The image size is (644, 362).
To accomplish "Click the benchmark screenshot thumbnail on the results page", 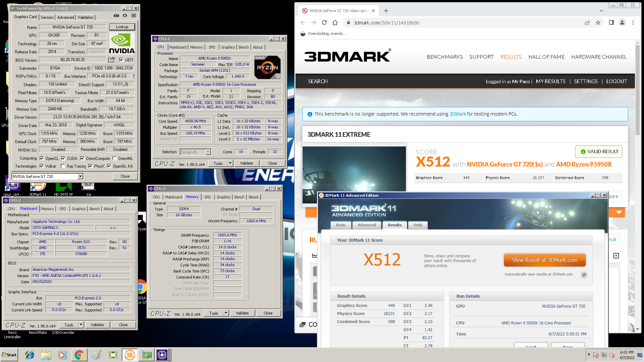I will pyautogui.click(x=354, y=174).
